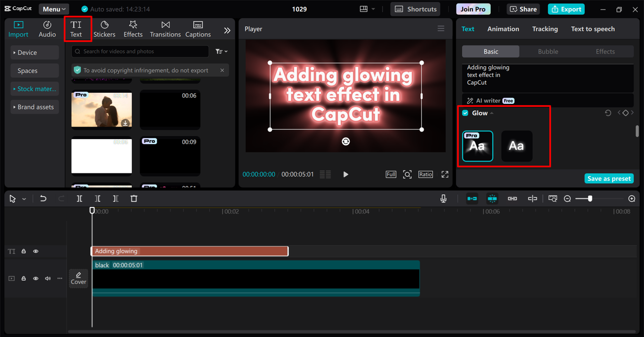Click the timeline zoom slider handle
The width and height of the screenshot is (644, 337).
pos(590,199)
